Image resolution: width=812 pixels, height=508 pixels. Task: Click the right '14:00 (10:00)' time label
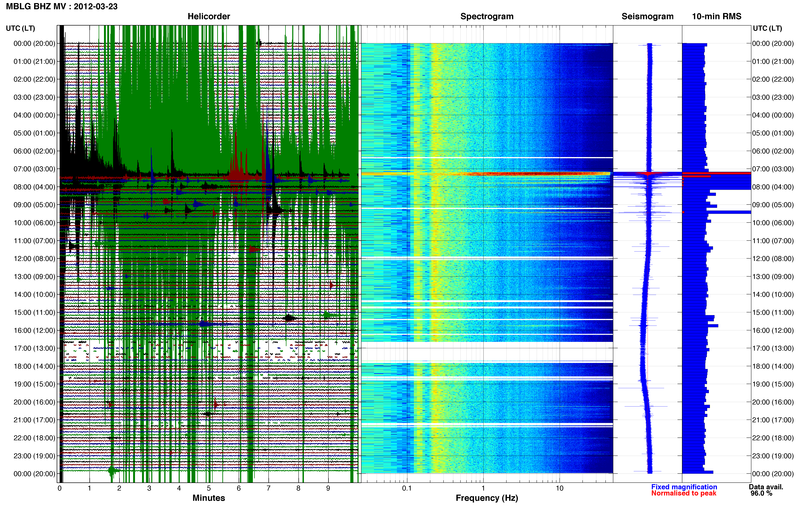pos(773,294)
